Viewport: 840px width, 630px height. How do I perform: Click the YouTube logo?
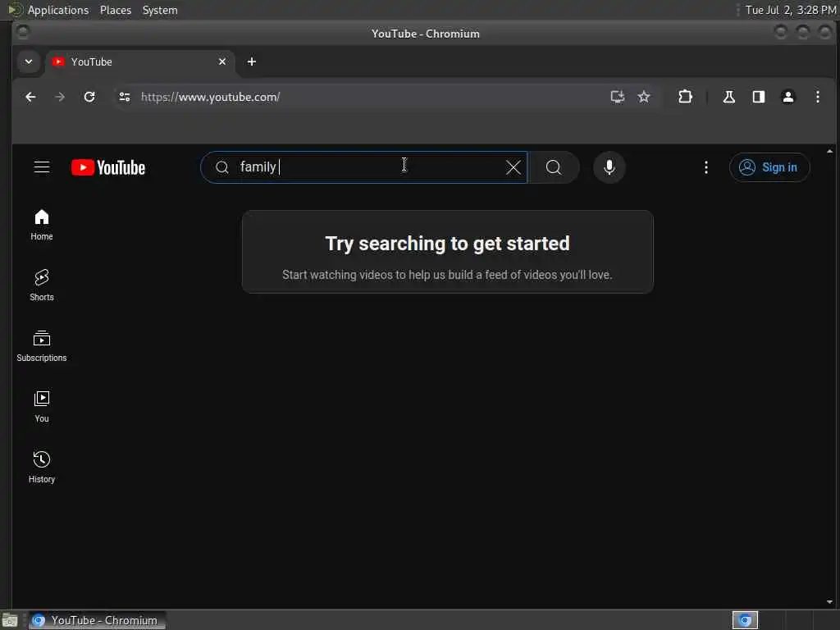[108, 167]
